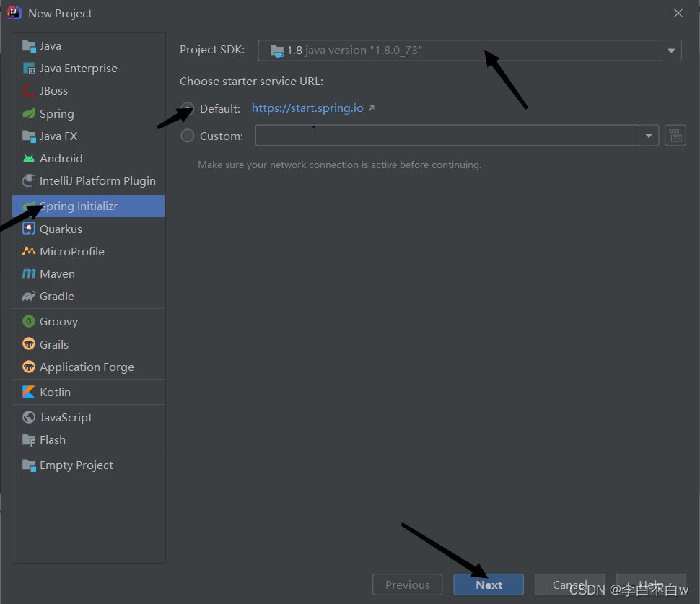This screenshot has width=700, height=604.
Task: Select the Java project type icon
Action: 29,46
